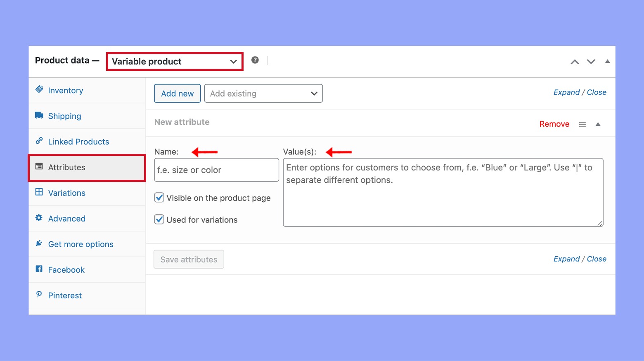The image size is (644, 361).
Task: Click the Value(s) text area
Action: coord(443,192)
